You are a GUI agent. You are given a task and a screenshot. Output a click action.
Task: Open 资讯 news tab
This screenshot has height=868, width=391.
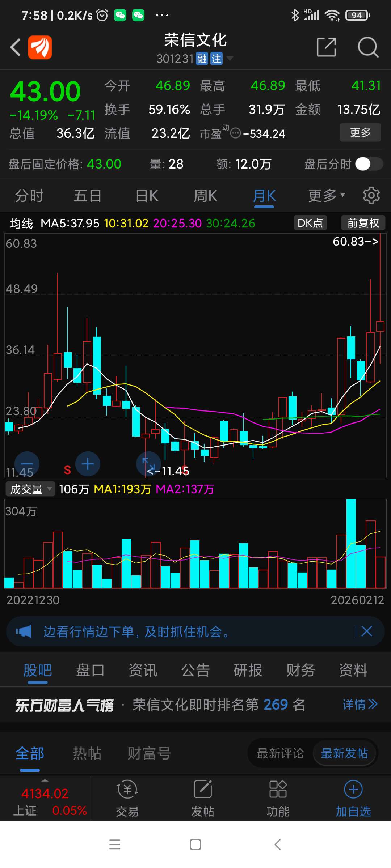click(x=143, y=670)
